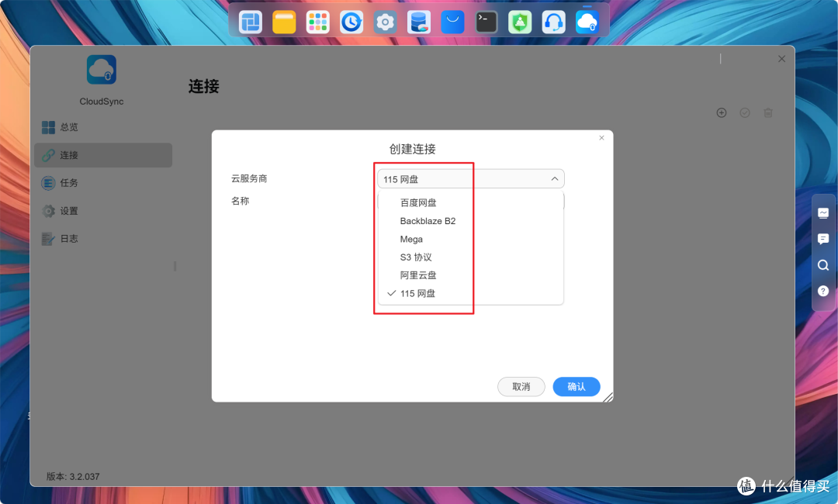This screenshot has width=838, height=504.
Task: Click the 确认 confirm button
Action: click(576, 387)
